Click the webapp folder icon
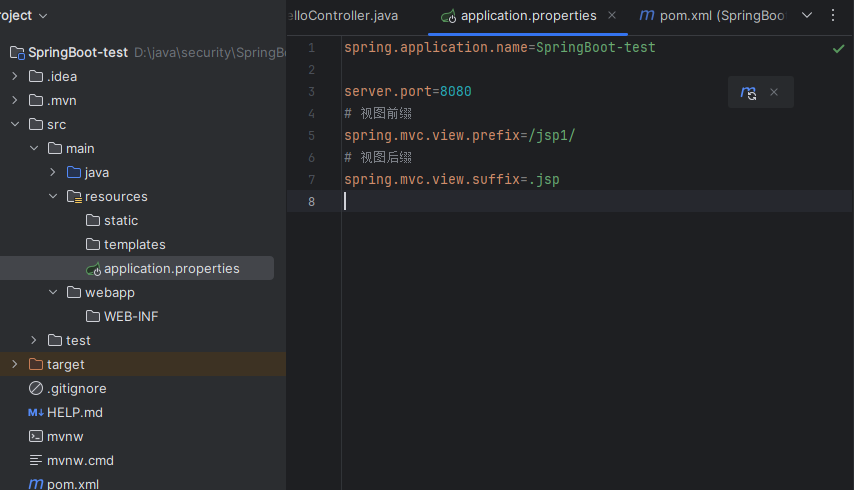This screenshot has width=854, height=490. tap(74, 292)
